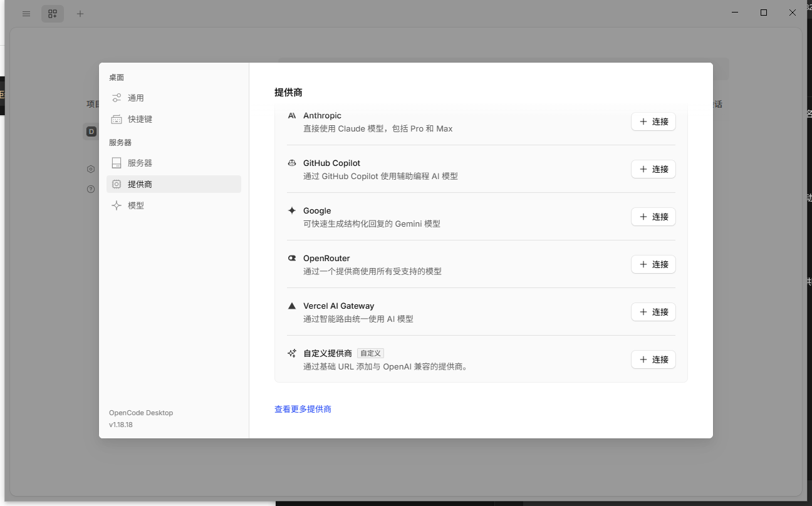812x506 pixels.
Task: Open the 模型 models settings
Action: click(174, 205)
